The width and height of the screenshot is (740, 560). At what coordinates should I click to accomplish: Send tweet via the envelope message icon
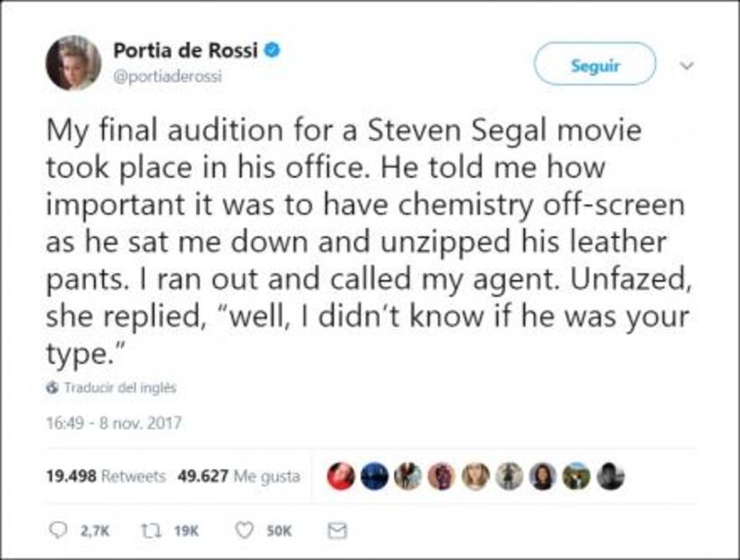point(335,532)
